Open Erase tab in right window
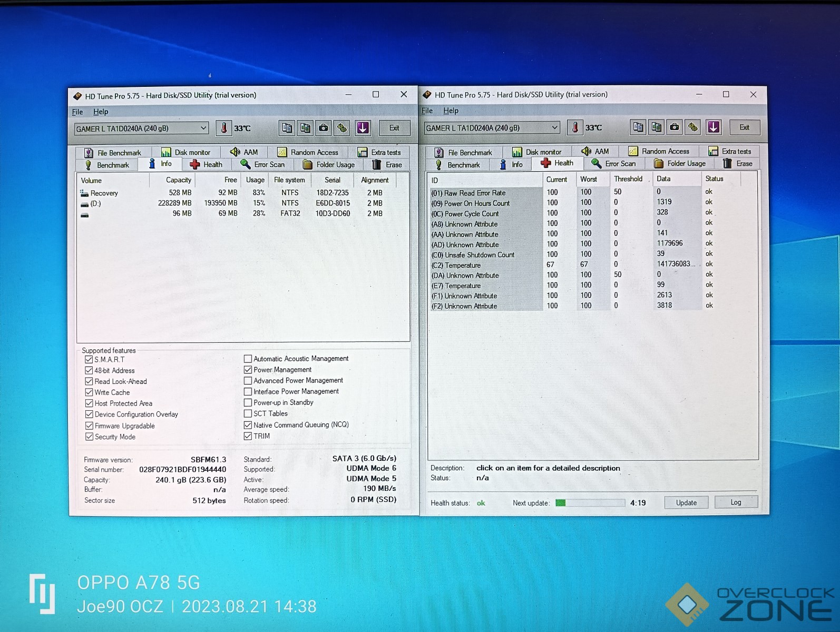 pyautogui.click(x=738, y=163)
